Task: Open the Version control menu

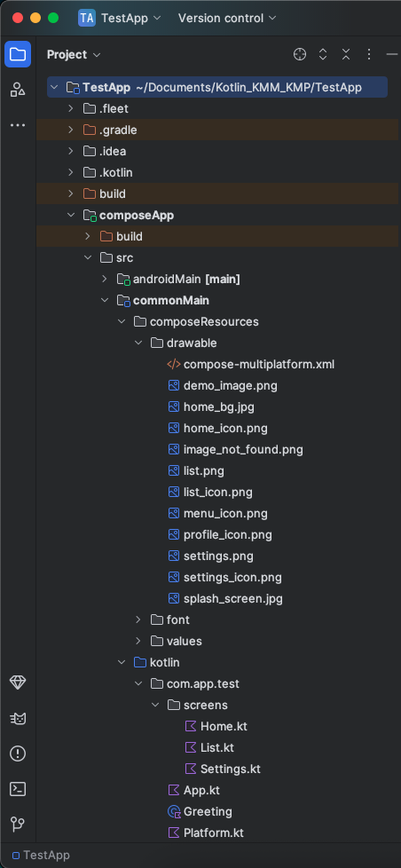Action: coord(227,18)
